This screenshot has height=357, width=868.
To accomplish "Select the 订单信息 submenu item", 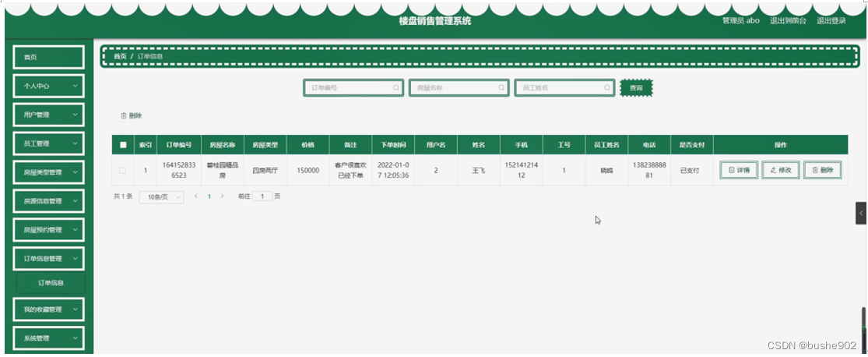I will pyautogui.click(x=51, y=283).
